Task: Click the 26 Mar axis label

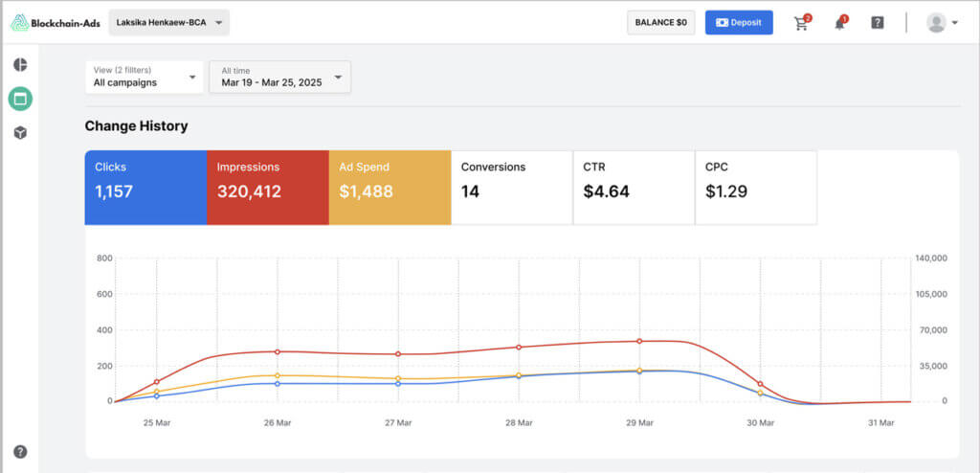Action: (278, 423)
